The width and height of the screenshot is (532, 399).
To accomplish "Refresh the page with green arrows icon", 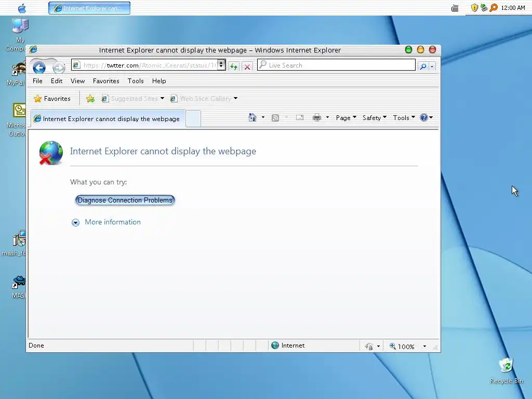I will tap(233, 66).
